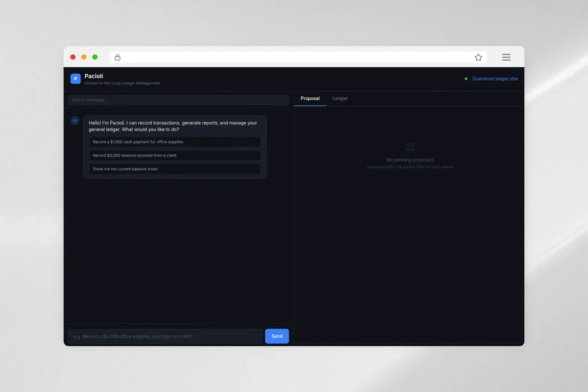Maximize the window with green button
This screenshot has width=588, height=392.
[x=95, y=57]
